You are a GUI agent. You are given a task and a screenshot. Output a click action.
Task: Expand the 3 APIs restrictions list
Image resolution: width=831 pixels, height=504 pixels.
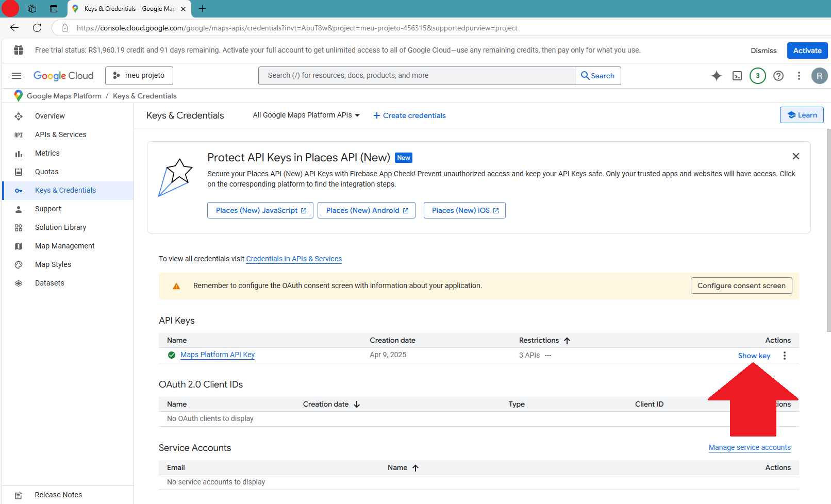(548, 356)
